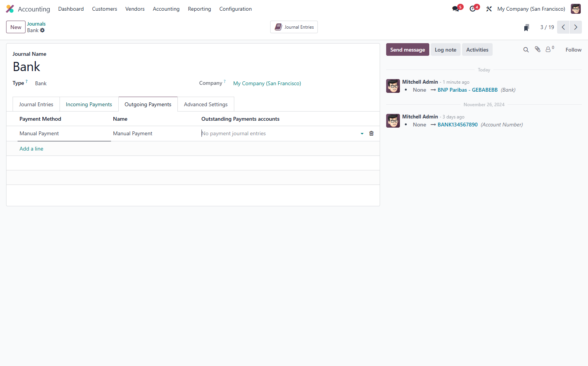588x366 pixels.
Task: Open the Customers menu
Action: click(x=105, y=9)
